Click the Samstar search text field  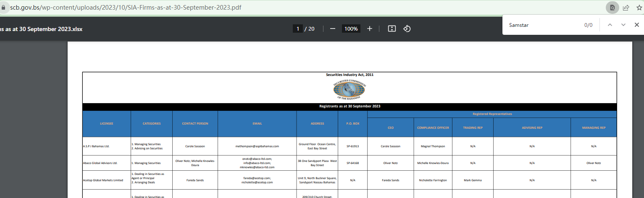tap(542, 25)
